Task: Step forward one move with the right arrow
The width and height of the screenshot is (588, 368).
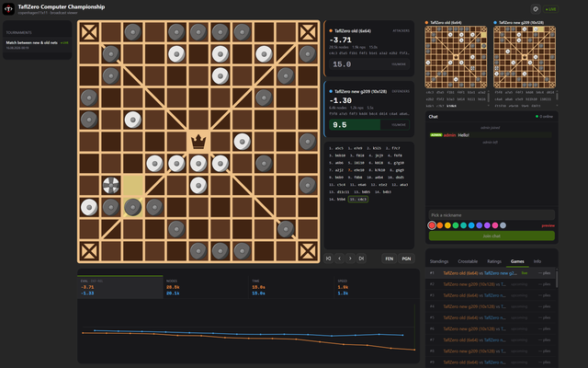Action: click(350, 259)
